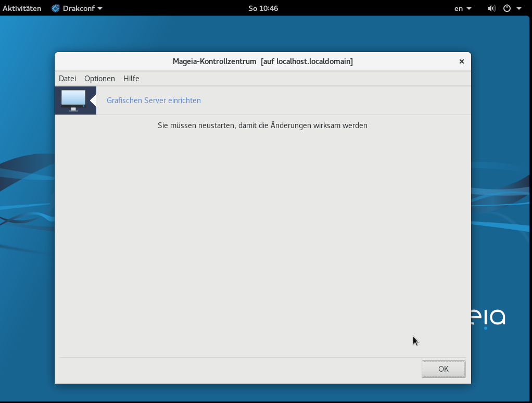Click the Mageia-Kontrollzentrum title bar
Screen dimensions: 532x403
coord(262,61)
